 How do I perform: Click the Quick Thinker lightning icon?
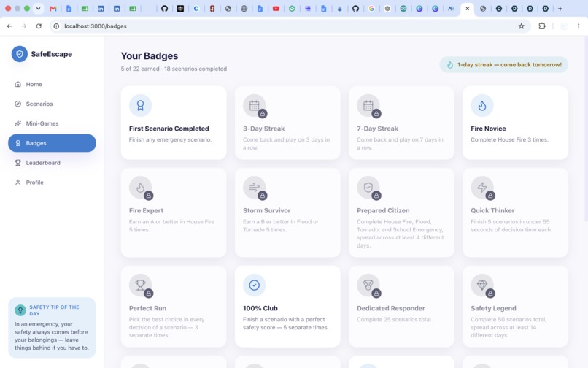tap(482, 188)
